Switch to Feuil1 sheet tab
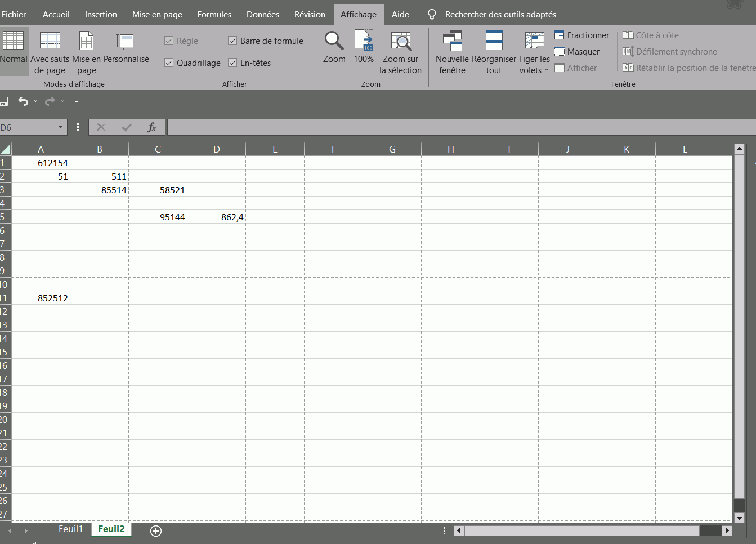Screen dimensions: 756x544 (x=70, y=529)
